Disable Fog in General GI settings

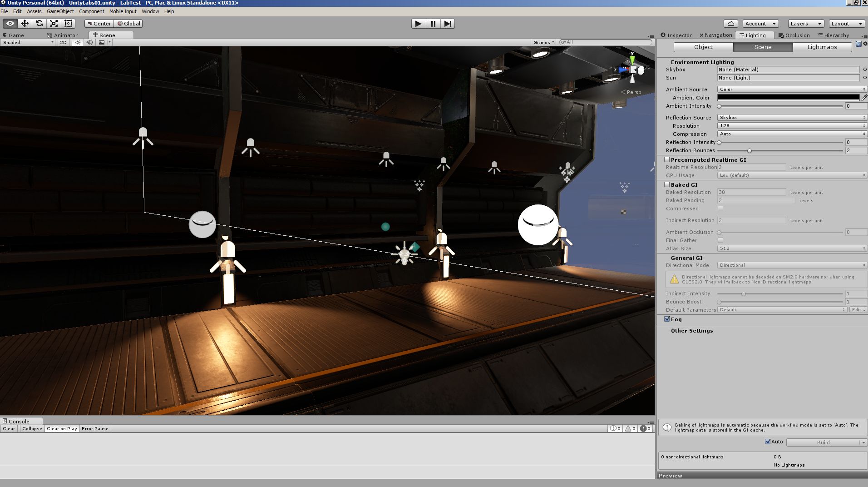[x=667, y=319]
